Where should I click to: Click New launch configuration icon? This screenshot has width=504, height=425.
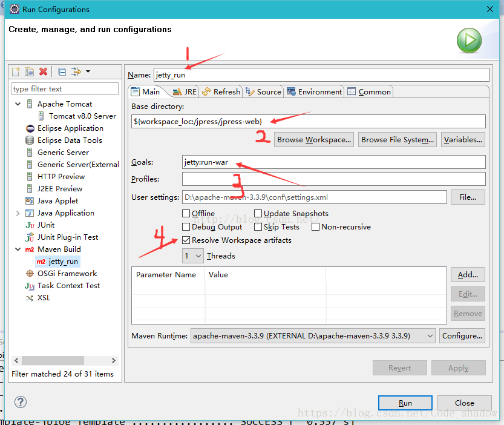coord(16,71)
